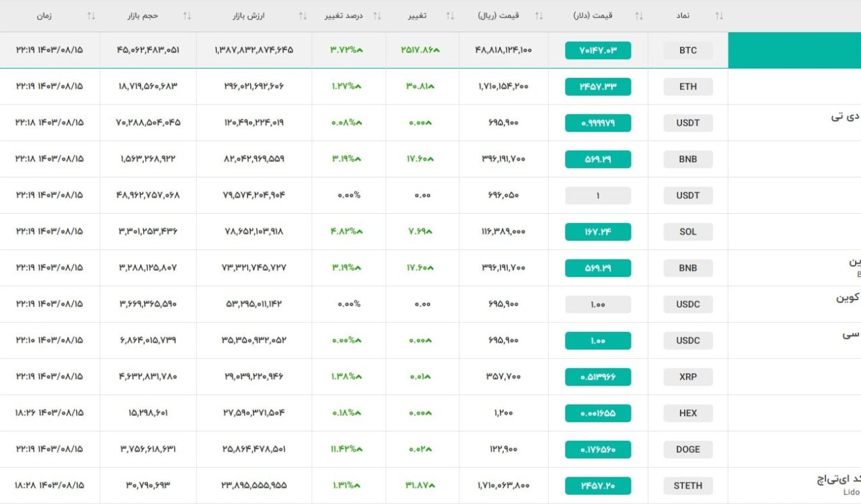Viewport: 861px width, 504px height.
Task: Click the ETH symbol badge
Action: click(x=688, y=87)
